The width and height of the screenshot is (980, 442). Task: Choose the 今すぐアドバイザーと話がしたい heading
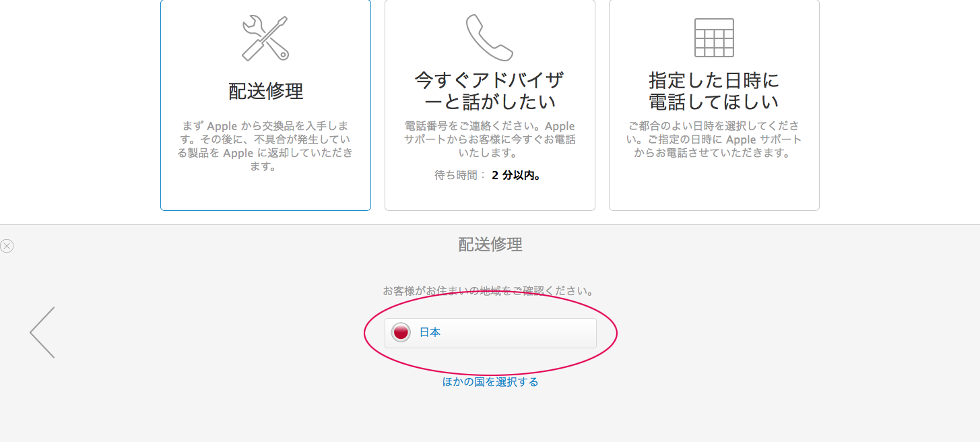pos(490,91)
